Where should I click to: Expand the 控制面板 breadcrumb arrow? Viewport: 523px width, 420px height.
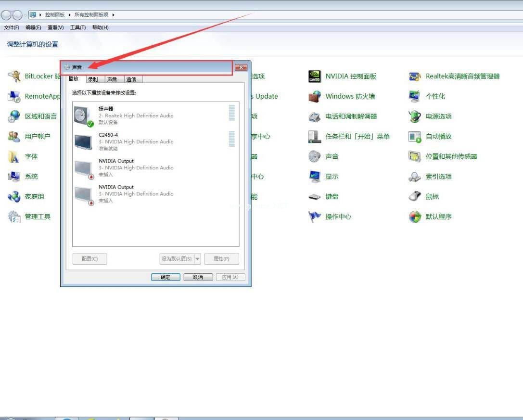pos(69,15)
